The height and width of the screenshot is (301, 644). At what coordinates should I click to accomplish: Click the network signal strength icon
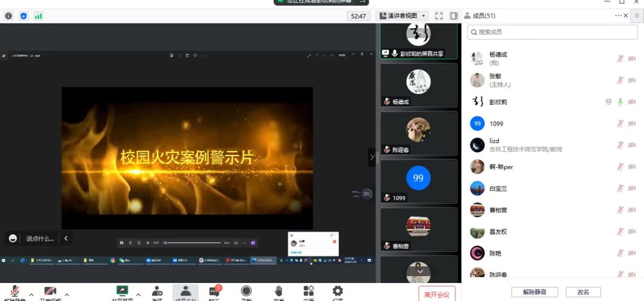(x=38, y=16)
